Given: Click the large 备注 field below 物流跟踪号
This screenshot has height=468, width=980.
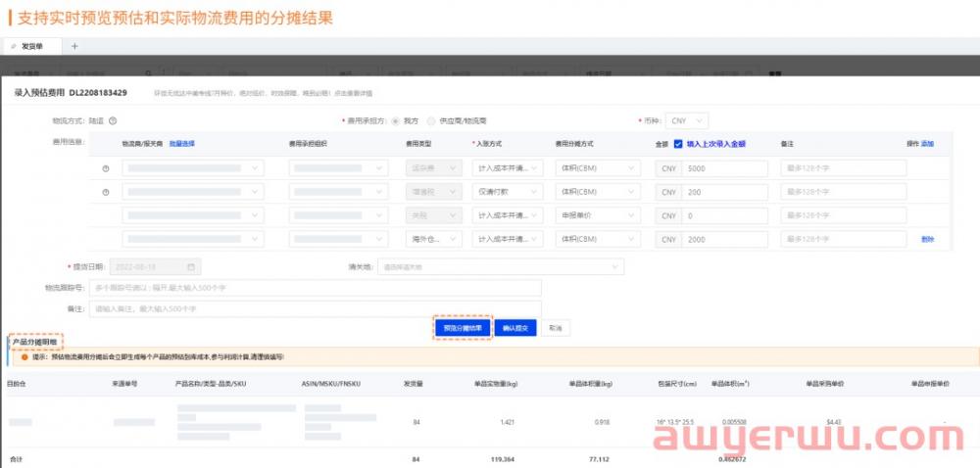Looking at the screenshot, I should (x=315, y=308).
